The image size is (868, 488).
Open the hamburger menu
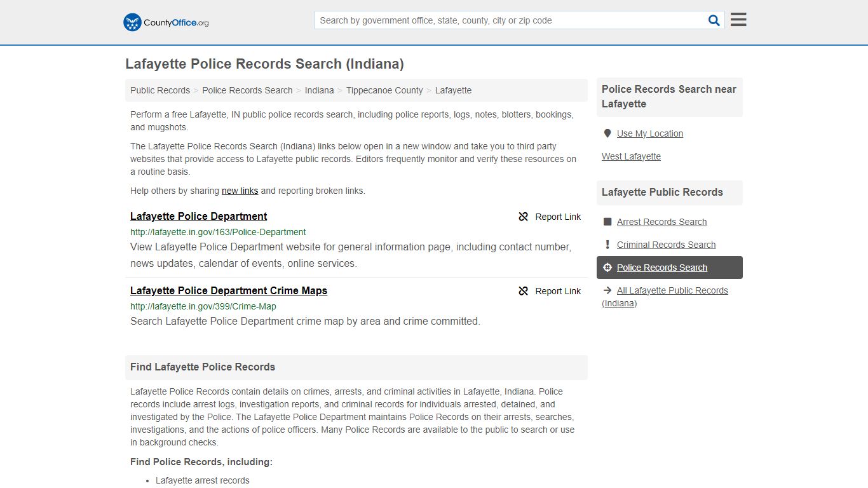click(738, 20)
